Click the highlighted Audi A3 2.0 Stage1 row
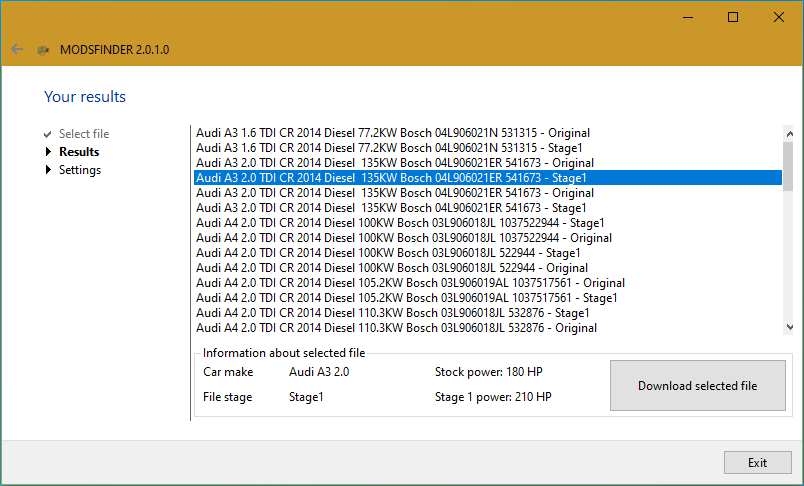This screenshot has height=486, width=804. 391,178
